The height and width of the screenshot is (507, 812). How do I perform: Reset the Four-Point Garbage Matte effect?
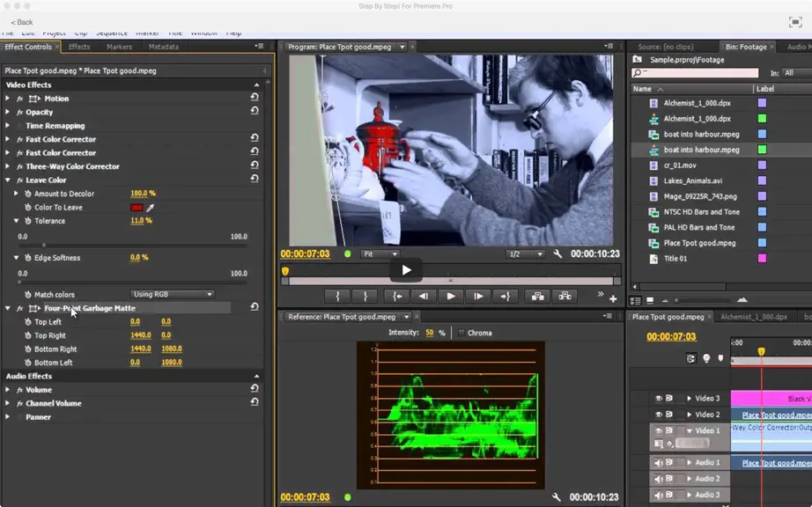(255, 307)
